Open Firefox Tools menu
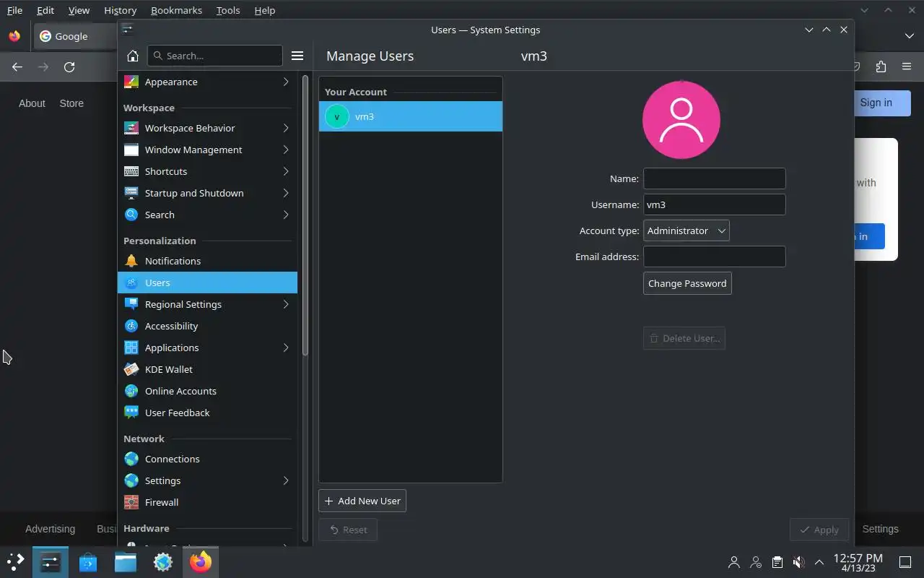This screenshot has height=578, width=924. 228,10
